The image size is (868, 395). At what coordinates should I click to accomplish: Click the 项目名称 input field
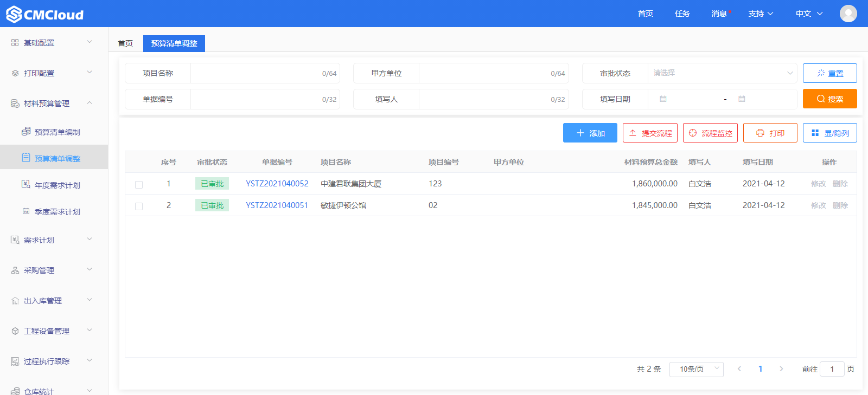point(255,73)
